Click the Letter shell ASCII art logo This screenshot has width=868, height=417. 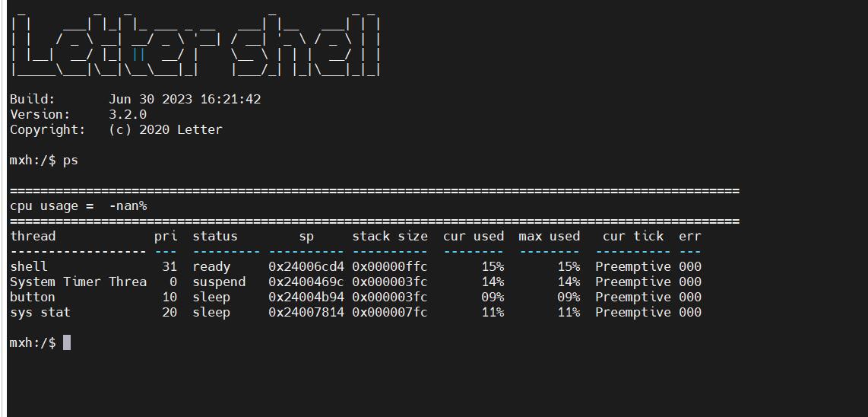(x=195, y=43)
